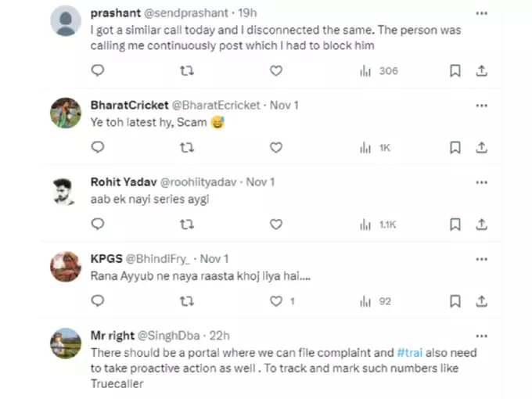View analytics showing 306 views
This screenshot has height=399, width=532.
tap(379, 71)
